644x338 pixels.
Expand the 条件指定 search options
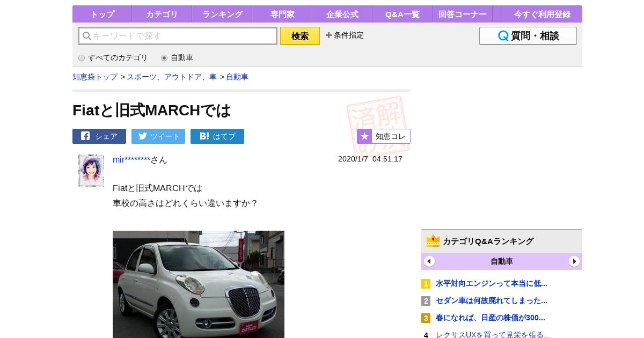[345, 35]
